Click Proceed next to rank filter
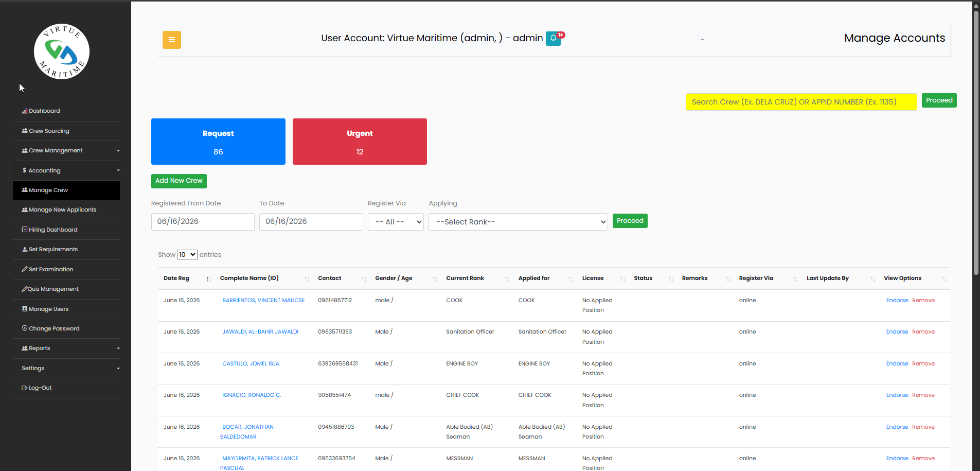This screenshot has height=471, width=980. 630,221
